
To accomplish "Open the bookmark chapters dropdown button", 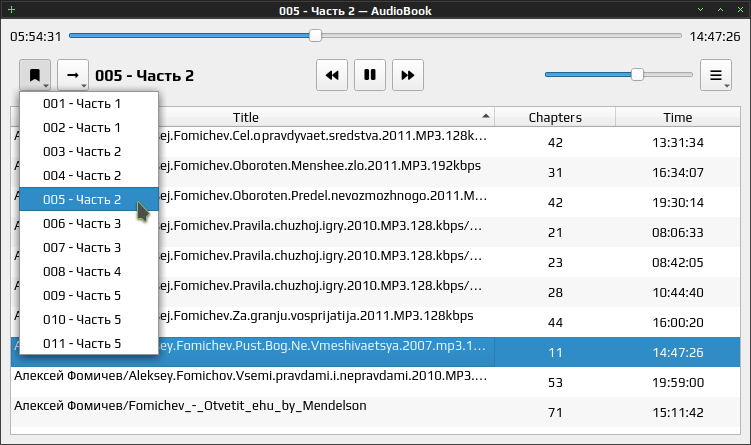I will [x=35, y=75].
